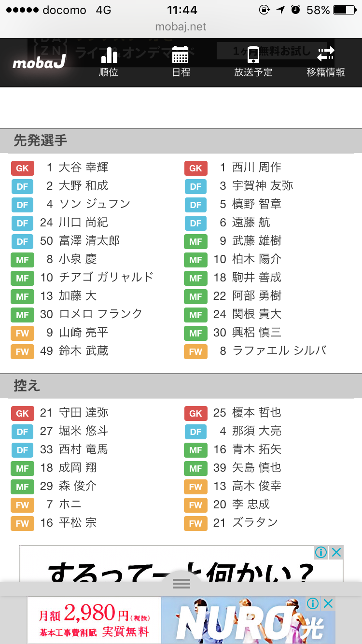Click the NURO banner info icon

point(313,603)
